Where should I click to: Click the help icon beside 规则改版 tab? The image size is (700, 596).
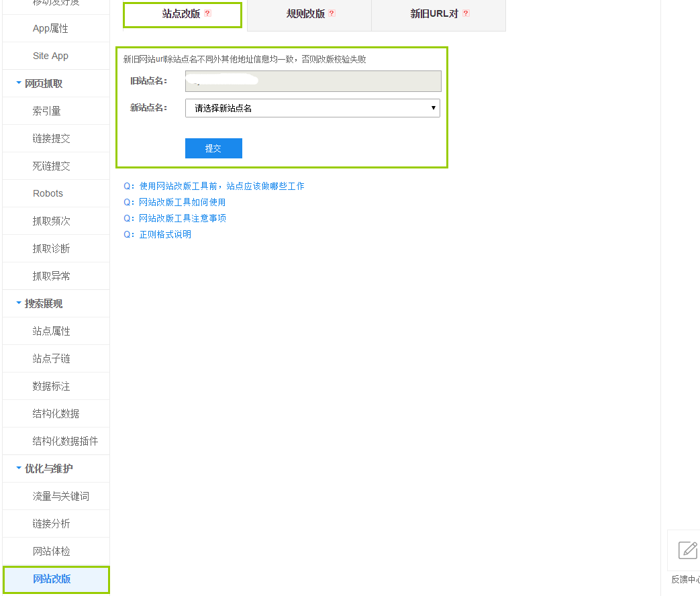(x=332, y=13)
